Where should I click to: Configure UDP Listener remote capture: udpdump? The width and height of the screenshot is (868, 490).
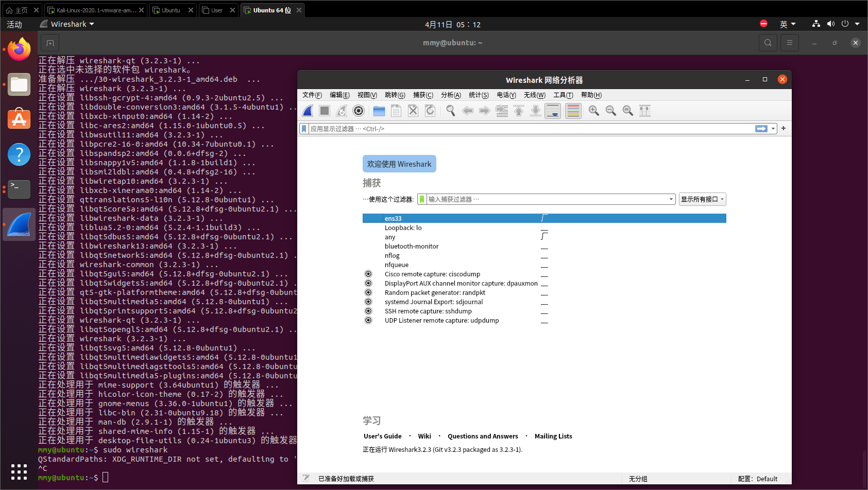pyautogui.click(x=368, y=320)
